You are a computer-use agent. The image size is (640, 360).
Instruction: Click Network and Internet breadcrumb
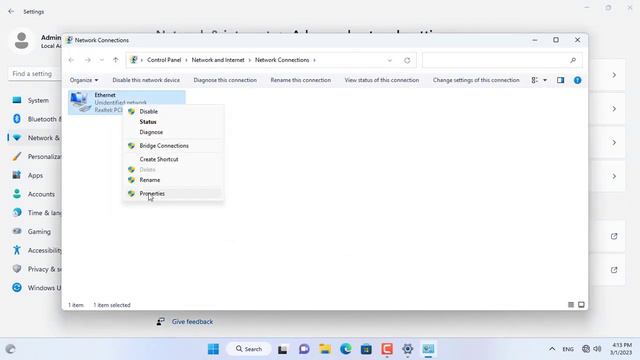click(x=218, y=60)
